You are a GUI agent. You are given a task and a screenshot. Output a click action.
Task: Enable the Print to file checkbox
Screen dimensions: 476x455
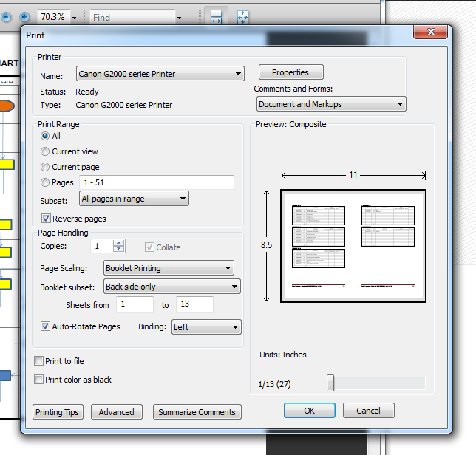pyautogui.click(x=38, y=361)
